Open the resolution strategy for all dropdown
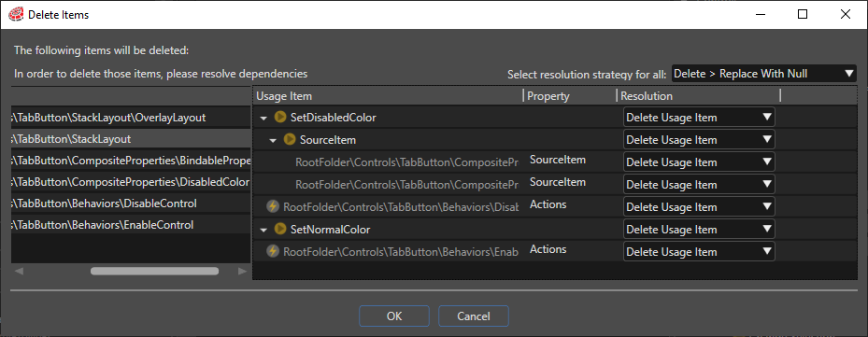The height and width of the screenshot is (337, 868). tap(764, 73)
